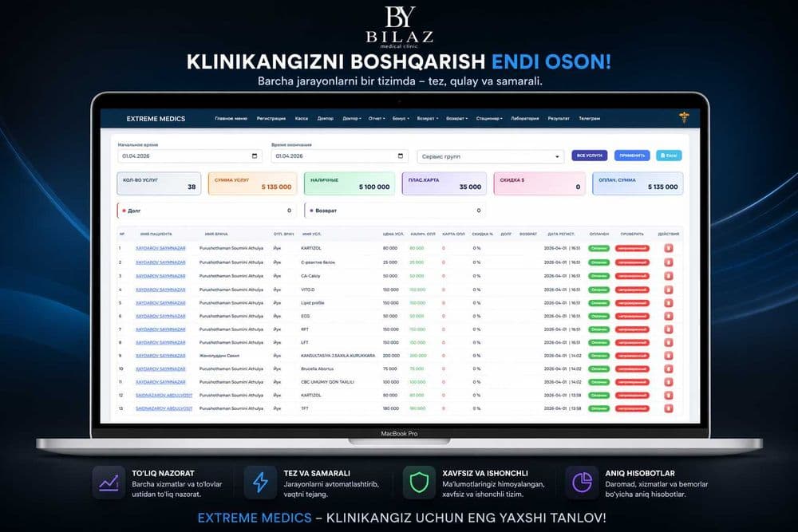Expand the Стационар dropdown menu
Viewport: 798px width, 532px height.
(x=489, y=119)
